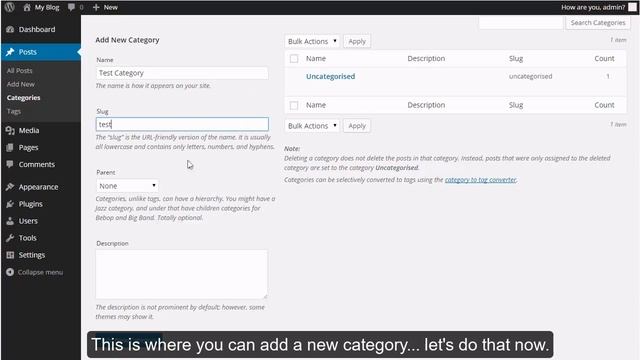The width and height of the screenshot is (640, 360).
Task: Open the Dashboard menu
Action: [x=37, y=29]
